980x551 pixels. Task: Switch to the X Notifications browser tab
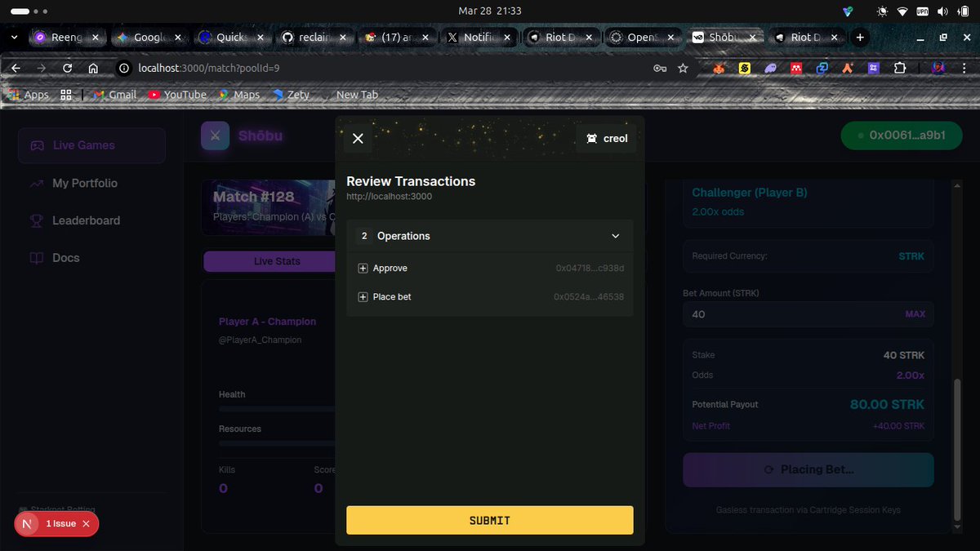pyautogui.click(x=479, y=37)
